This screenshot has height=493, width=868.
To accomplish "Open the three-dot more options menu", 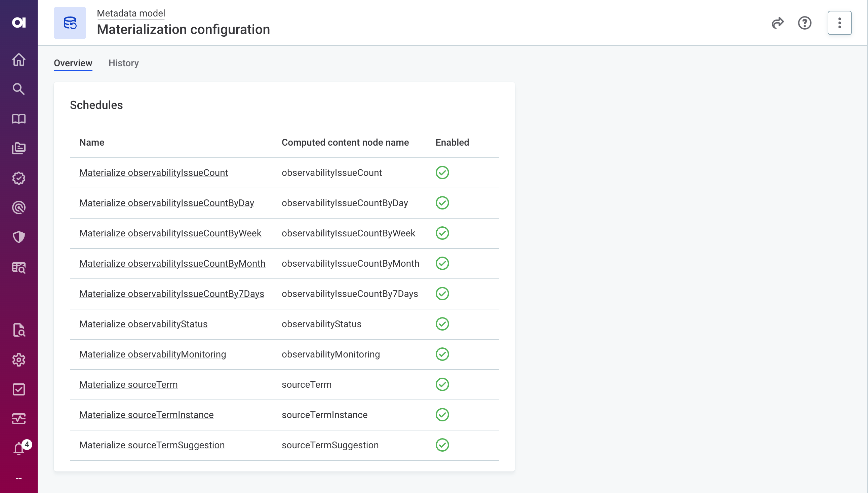I will tap(839, 23).
